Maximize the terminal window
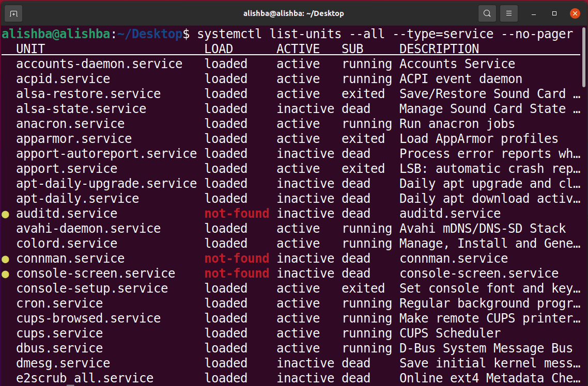Viewport: 588px width, 386px height. coord(554,13)
